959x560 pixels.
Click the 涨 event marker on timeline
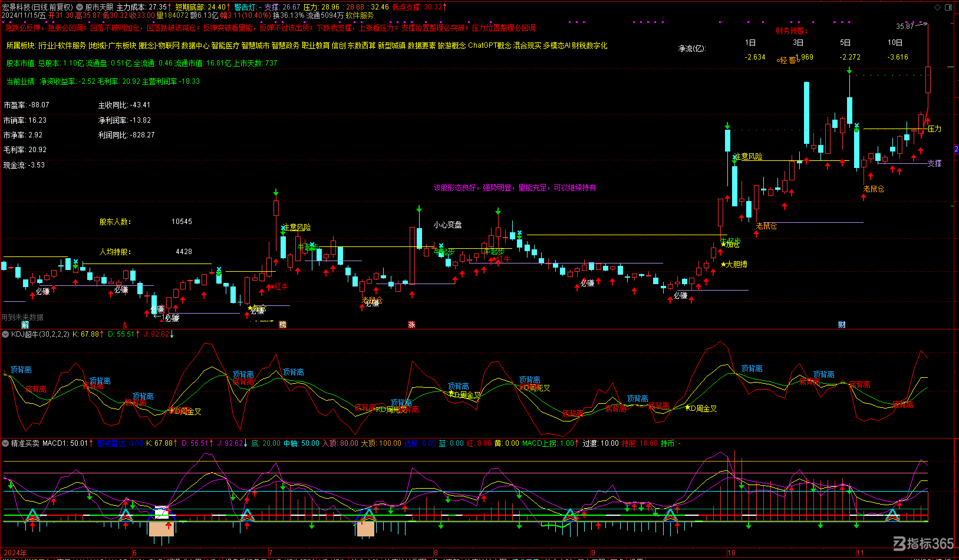[411, 325]
